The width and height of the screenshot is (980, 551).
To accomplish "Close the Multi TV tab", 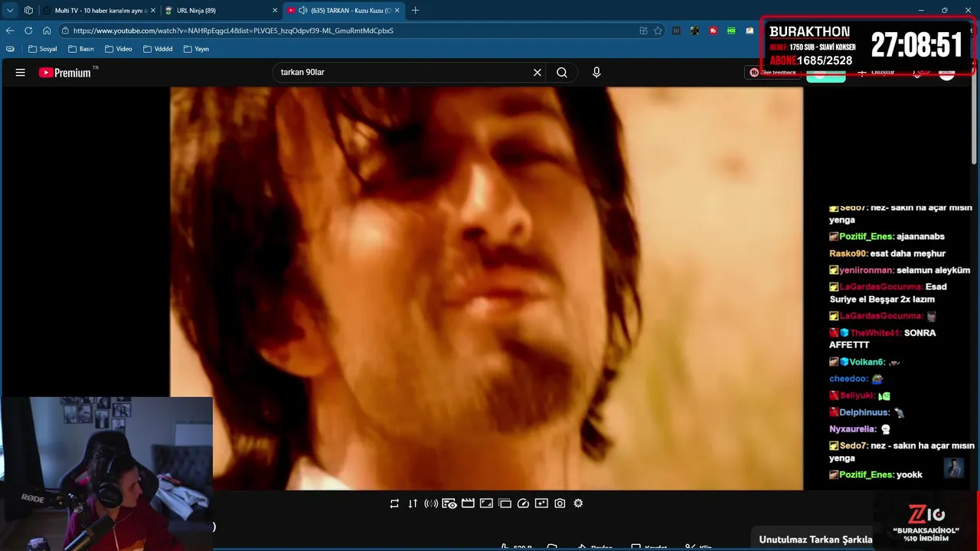I will (x=152, y=10).
